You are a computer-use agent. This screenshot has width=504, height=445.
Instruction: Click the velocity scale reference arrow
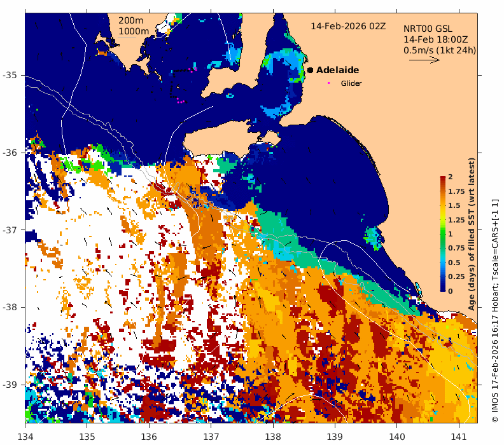424,60
